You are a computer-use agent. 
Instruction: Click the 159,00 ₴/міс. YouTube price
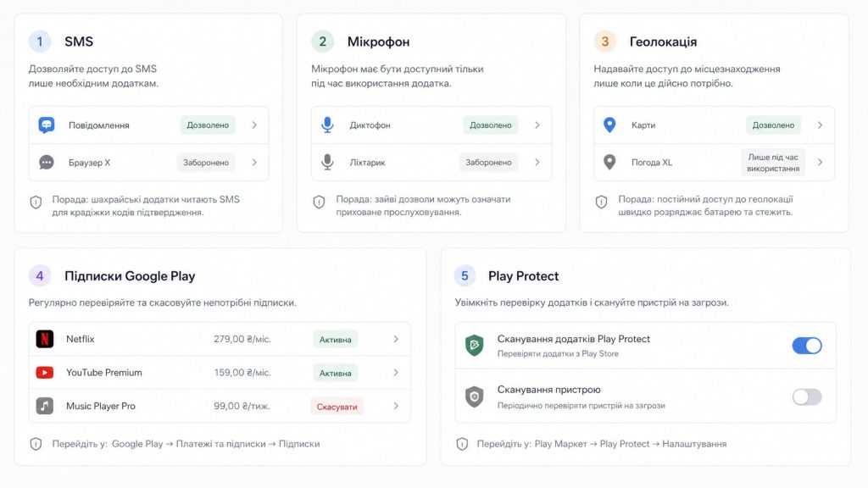pyautogui.click(x=242, y=373)
